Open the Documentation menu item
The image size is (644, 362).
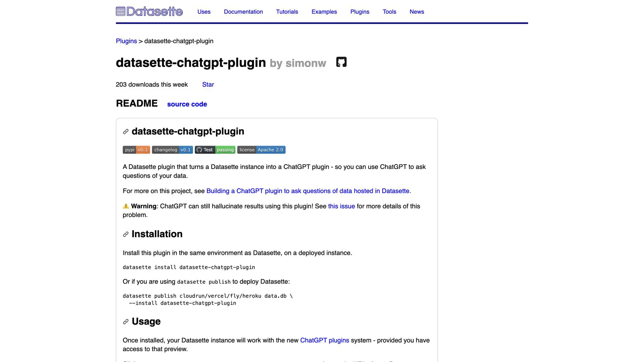[243, 12]
